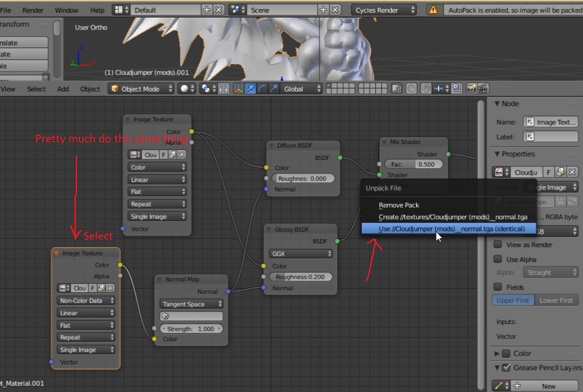Viewport: 583px width, 392px height.
Task: Collapse the Mix Shader node
Action: click(384, 142)
